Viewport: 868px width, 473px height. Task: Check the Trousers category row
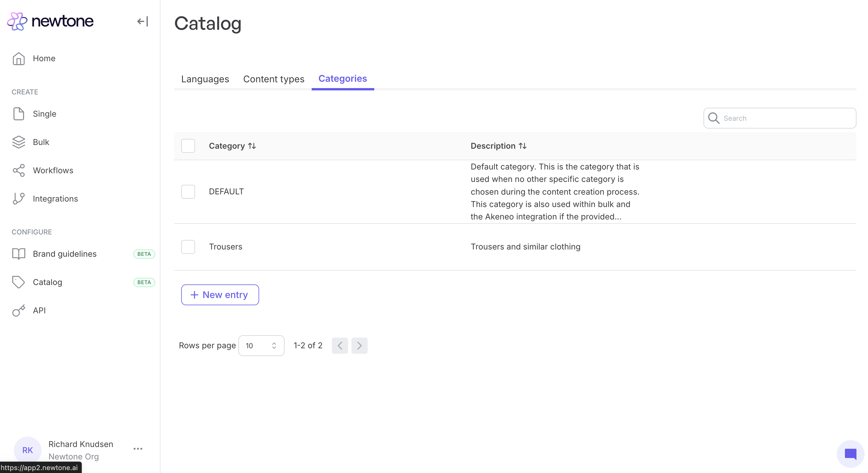pyautogui.click(x=188, y=247)
